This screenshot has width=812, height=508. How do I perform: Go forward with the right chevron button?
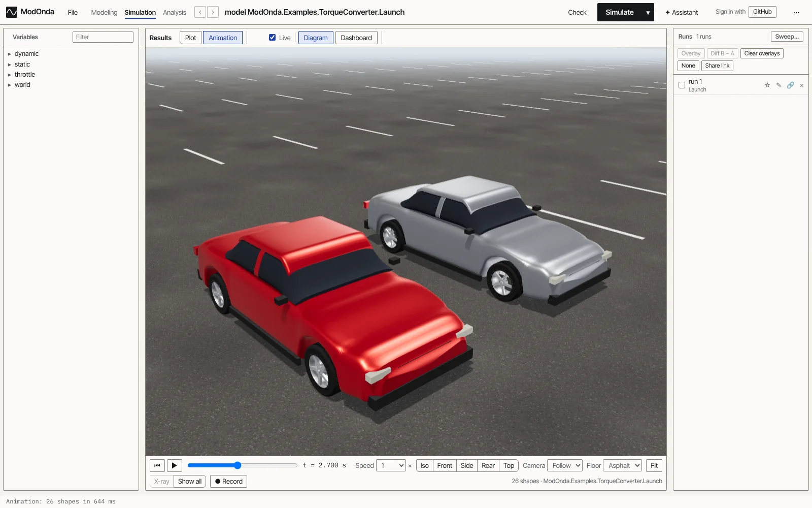click(x=213, y=12)
